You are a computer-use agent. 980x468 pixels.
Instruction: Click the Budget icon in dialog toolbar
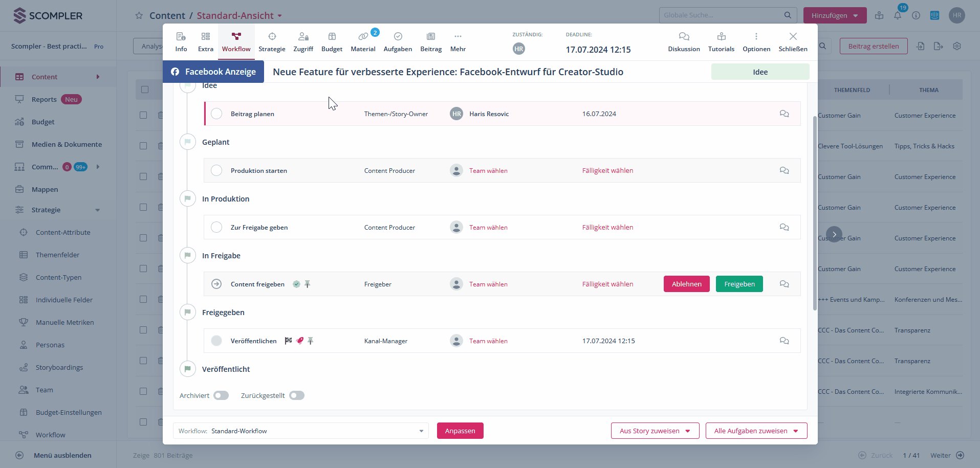point(332,37)
